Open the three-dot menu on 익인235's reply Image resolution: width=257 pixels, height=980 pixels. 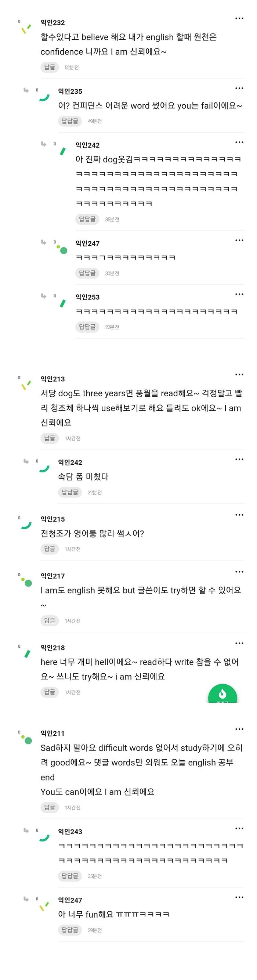coord(239,88)
